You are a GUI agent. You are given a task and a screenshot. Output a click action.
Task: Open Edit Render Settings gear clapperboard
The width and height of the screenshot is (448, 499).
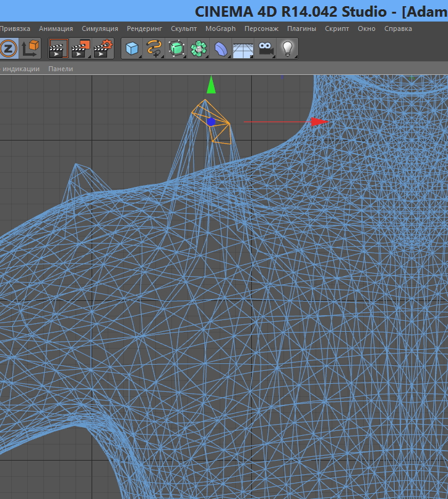tap(103, 48)
